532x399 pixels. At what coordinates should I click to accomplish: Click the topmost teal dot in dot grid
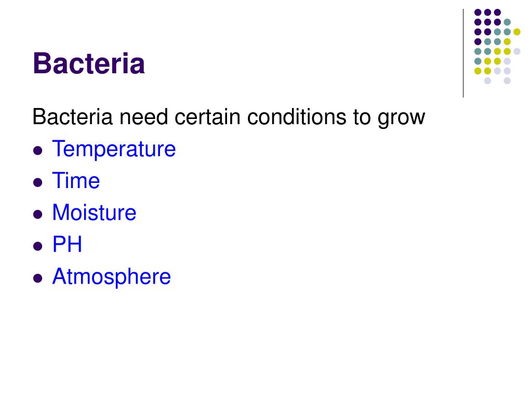coord(507,22)
